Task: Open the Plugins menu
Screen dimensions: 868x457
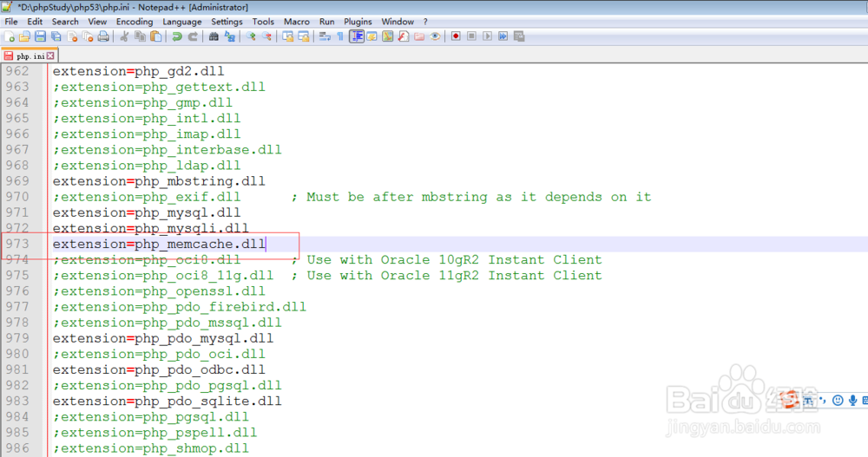Action: coord(358,22)
